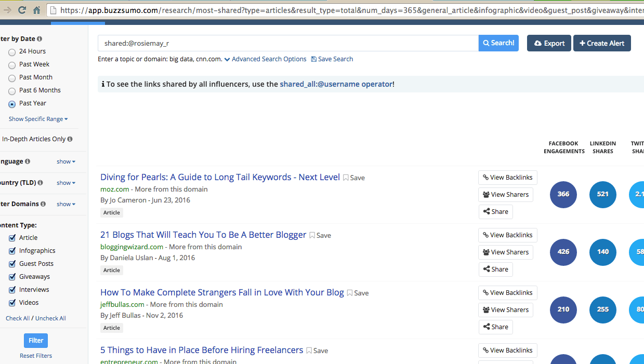
Task: Click the 521 LinkedIn shares circle
Action: click(603, 195)
